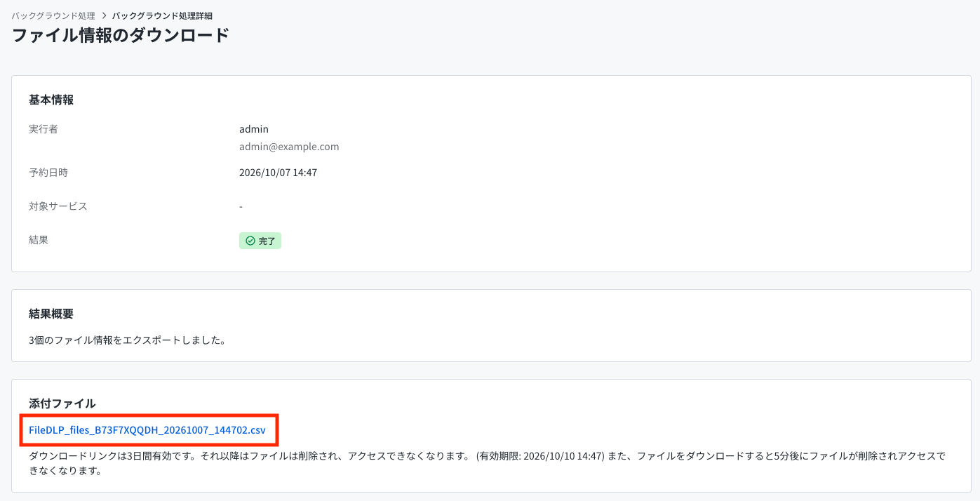Click the text 3個のファイル情報をエクスポートしました。

[x=127, y=340]
